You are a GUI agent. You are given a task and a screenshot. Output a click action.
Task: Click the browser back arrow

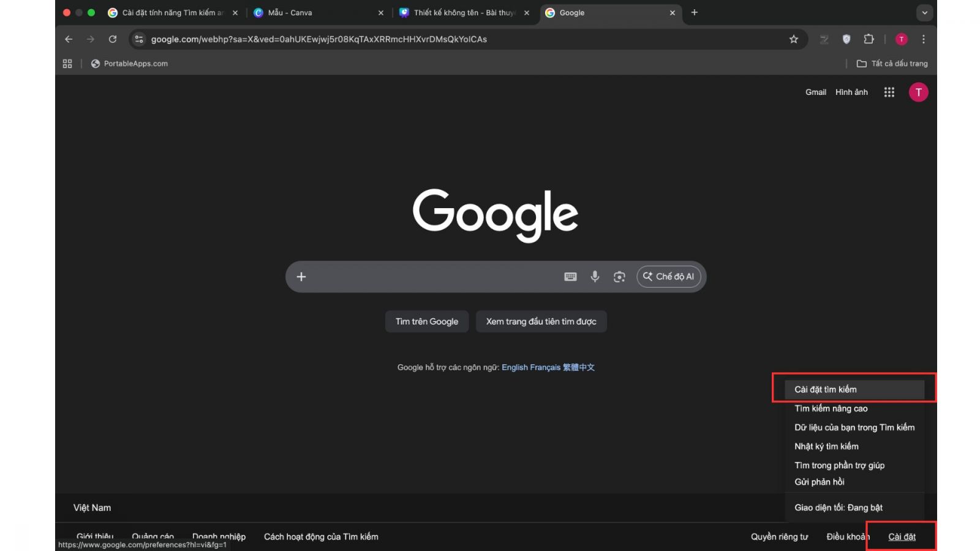pyautogui.click(x=69, y=39)
